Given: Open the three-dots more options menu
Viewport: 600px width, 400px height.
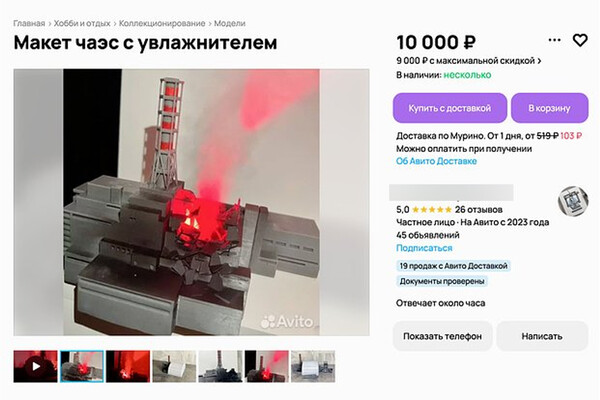Looking at the screenshot, I should coord(554,40).
